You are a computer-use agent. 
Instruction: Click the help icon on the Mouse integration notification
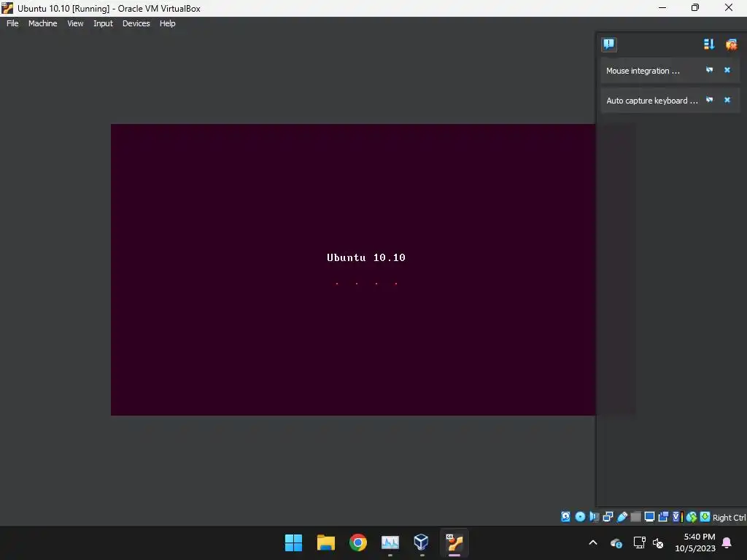tap(709, 70)
